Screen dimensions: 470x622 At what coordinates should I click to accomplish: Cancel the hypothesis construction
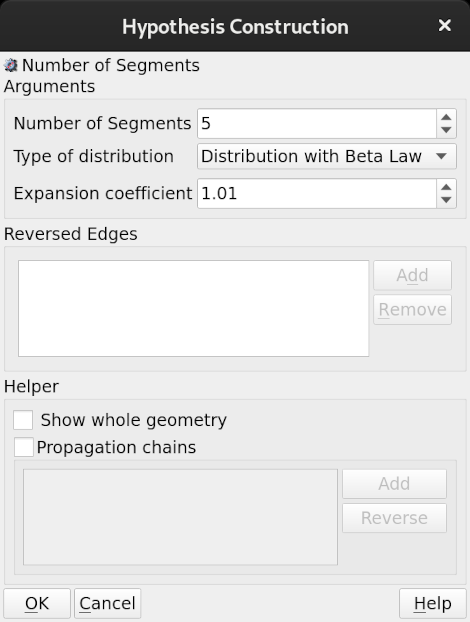[107, 603]
